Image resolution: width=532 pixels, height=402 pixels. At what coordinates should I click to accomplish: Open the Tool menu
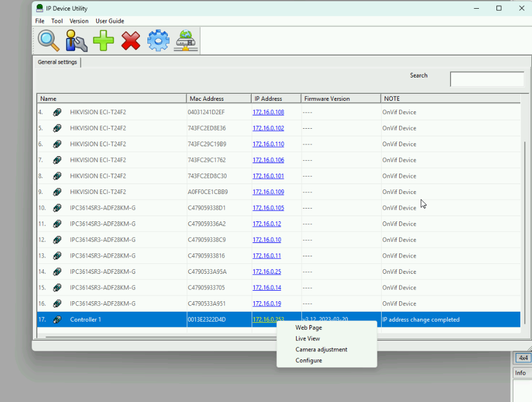[x=57, y=21]
